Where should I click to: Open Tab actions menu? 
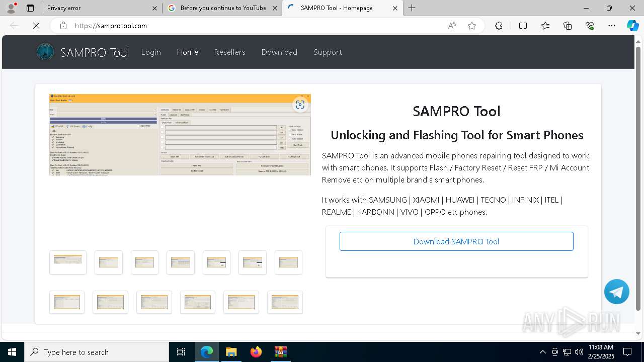pos(30,8)
